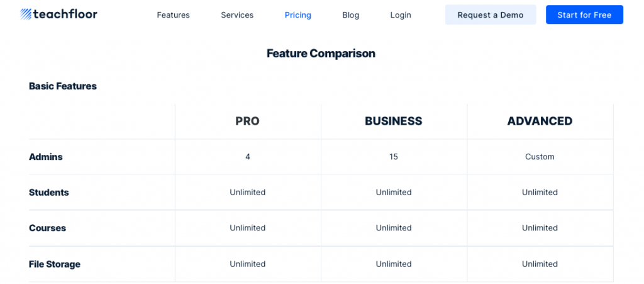Viewport: 644px width, 284px height.
Task: Click the Students row label
Action: coord(49,192)
